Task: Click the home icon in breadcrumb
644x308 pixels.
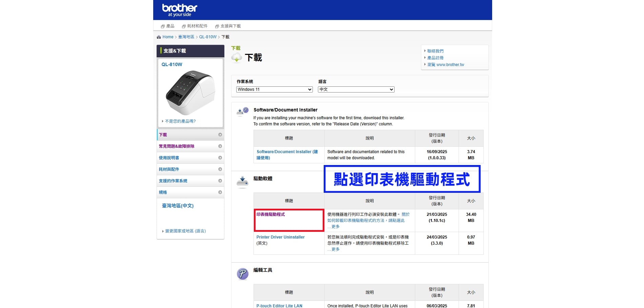Action: (159, 37)
